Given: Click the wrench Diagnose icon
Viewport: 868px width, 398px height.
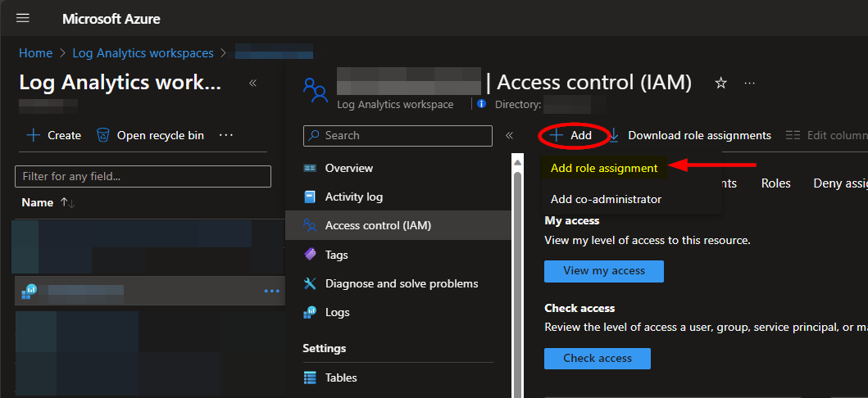Looking at the screenshot, I should pos(310,283).
